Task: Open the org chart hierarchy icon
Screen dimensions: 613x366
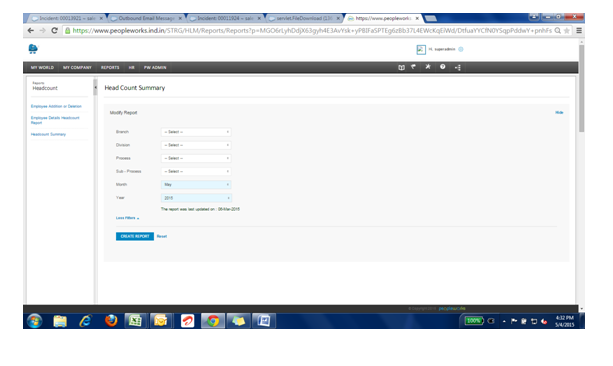Action: (458, 68)
